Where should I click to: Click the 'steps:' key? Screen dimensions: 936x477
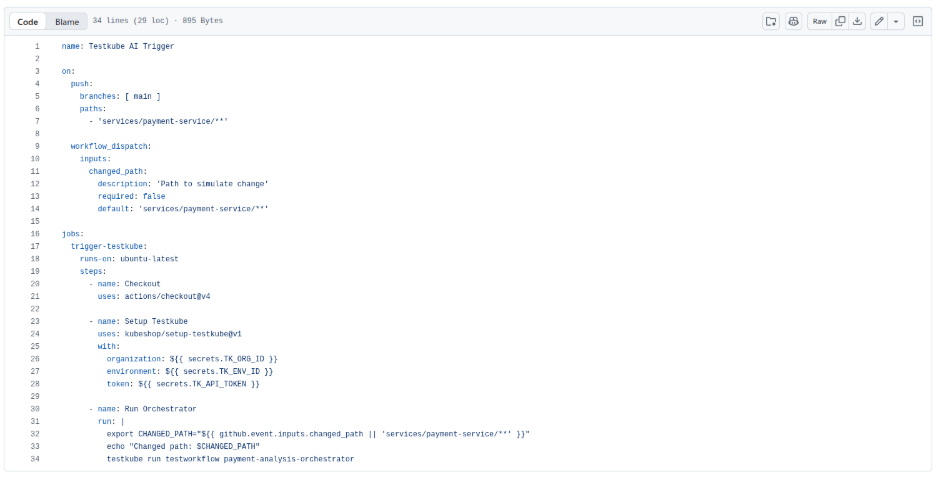click(93, 271)
